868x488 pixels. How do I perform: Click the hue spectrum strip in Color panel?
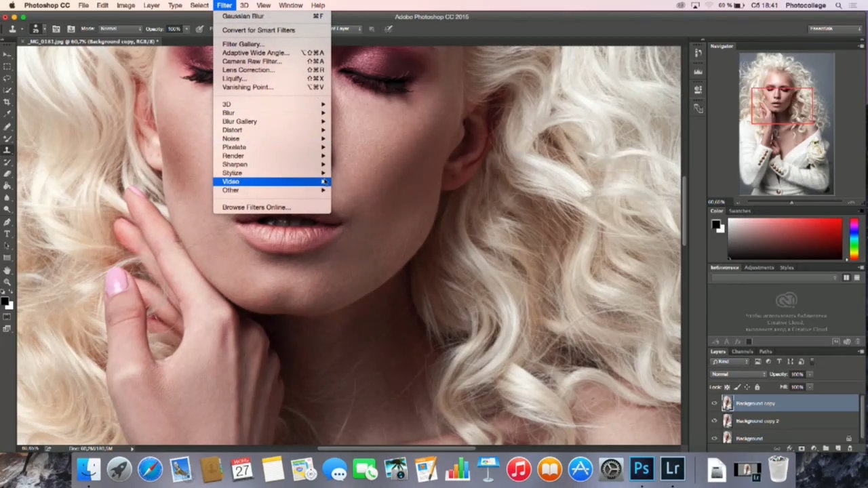tap(853, 239)
